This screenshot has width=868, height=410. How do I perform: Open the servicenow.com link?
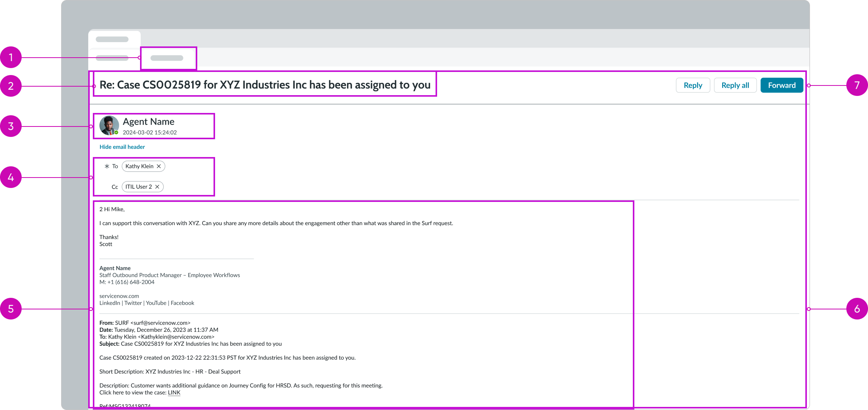point(119,296)
